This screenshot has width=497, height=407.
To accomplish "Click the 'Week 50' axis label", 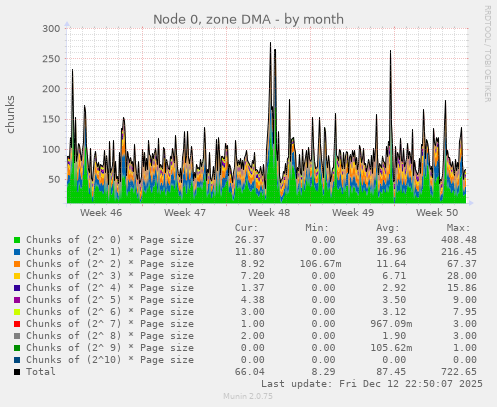I will point(437,213).
